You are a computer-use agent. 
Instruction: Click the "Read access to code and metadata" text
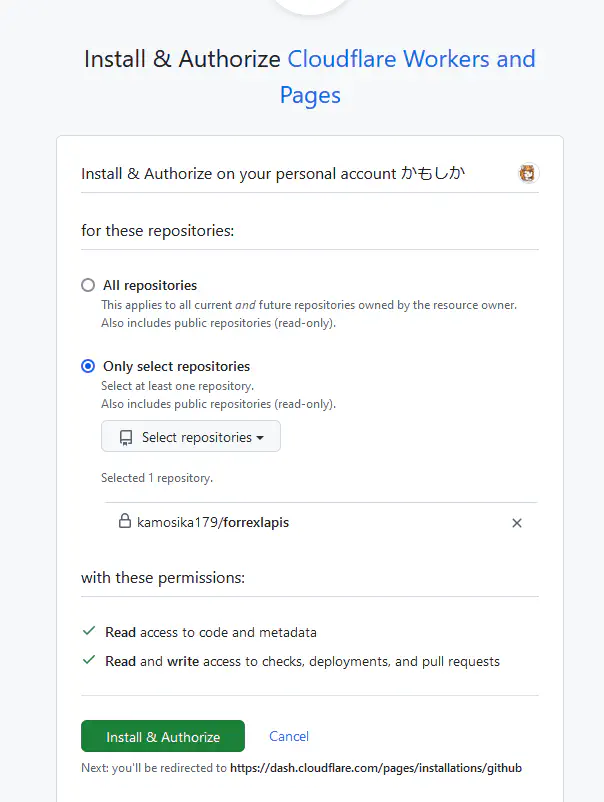coord(211,632)
